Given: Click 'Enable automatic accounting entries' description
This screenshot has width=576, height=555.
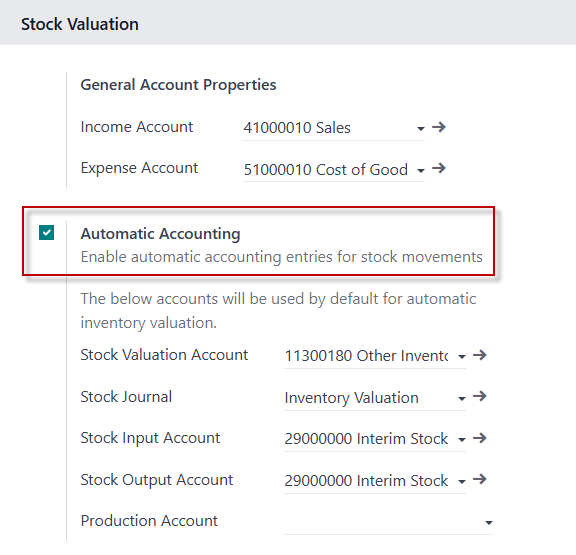Looking at the screenshot, I should tap(281, 257).
